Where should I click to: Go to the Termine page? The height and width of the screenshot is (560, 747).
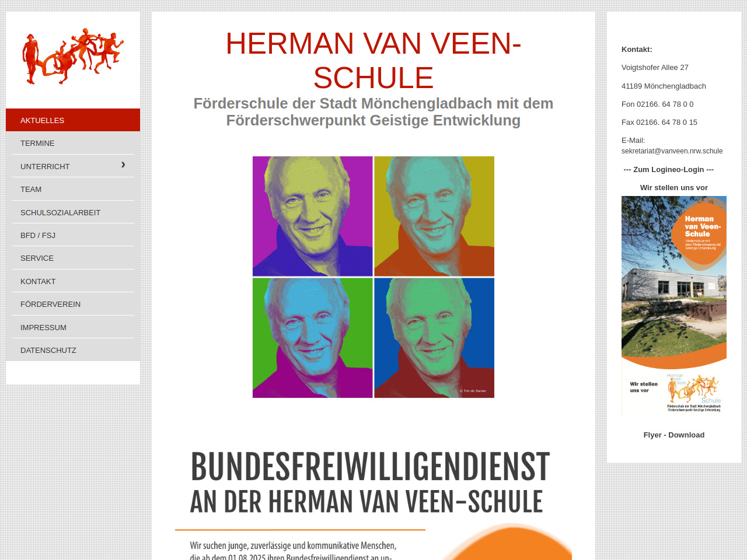(x=73, y=143)
